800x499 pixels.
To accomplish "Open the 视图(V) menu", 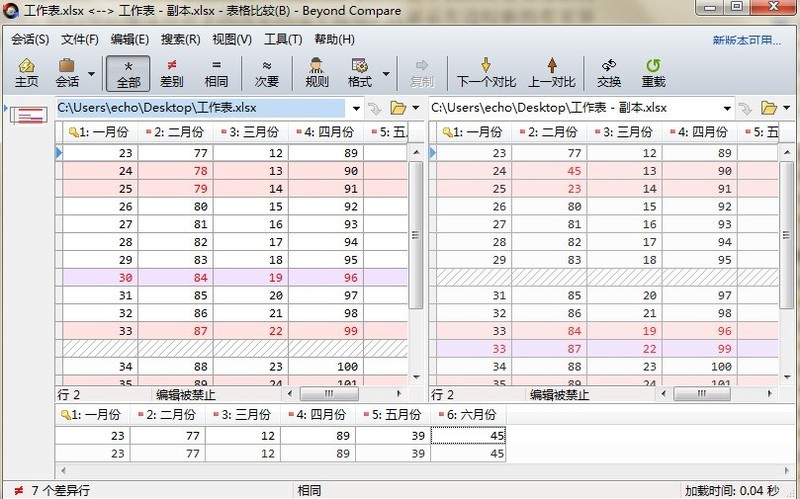I will point(232,39).
